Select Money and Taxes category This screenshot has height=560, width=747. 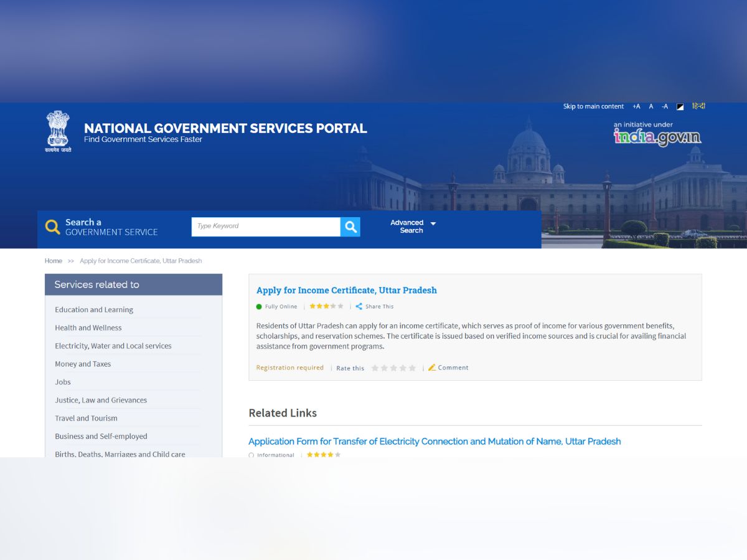[x=83, y=363]
